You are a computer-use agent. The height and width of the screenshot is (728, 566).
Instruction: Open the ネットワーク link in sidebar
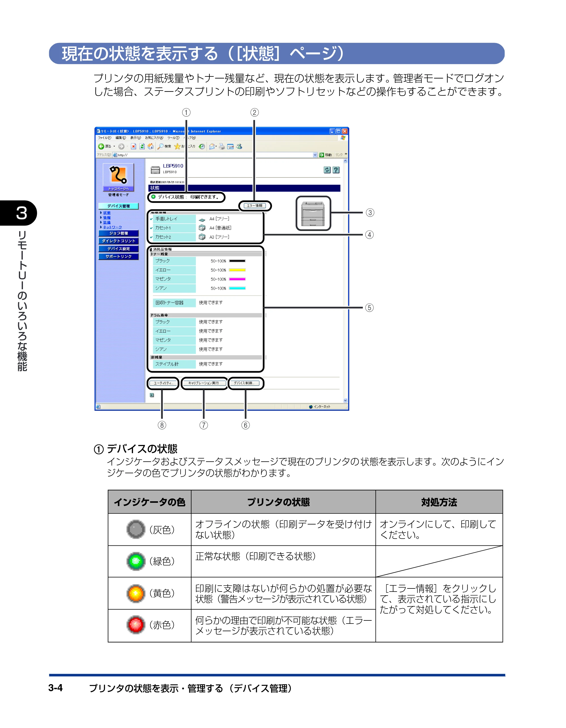coord(112,227)
